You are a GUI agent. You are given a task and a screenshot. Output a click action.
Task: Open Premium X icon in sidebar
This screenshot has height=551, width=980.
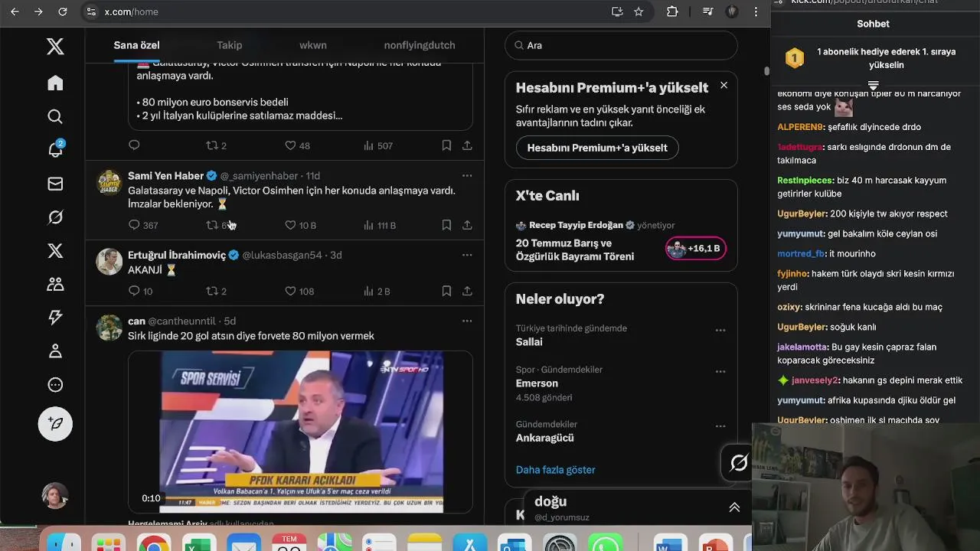point(55,250)
